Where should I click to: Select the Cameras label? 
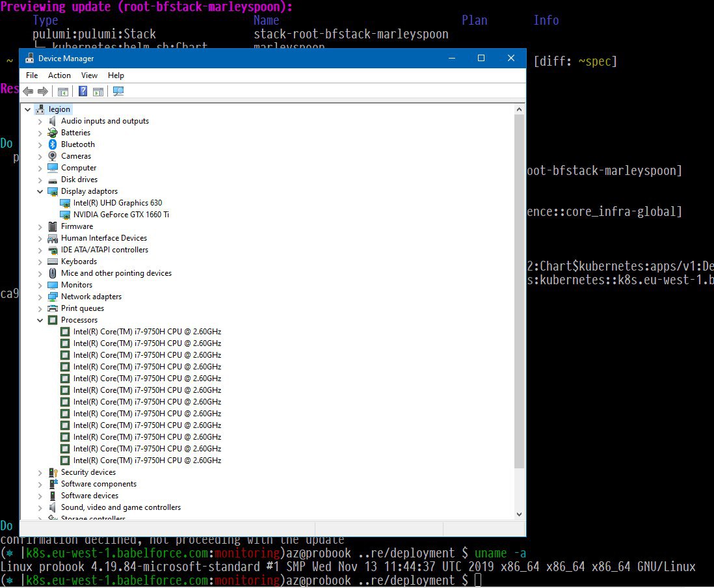(76, 156)
